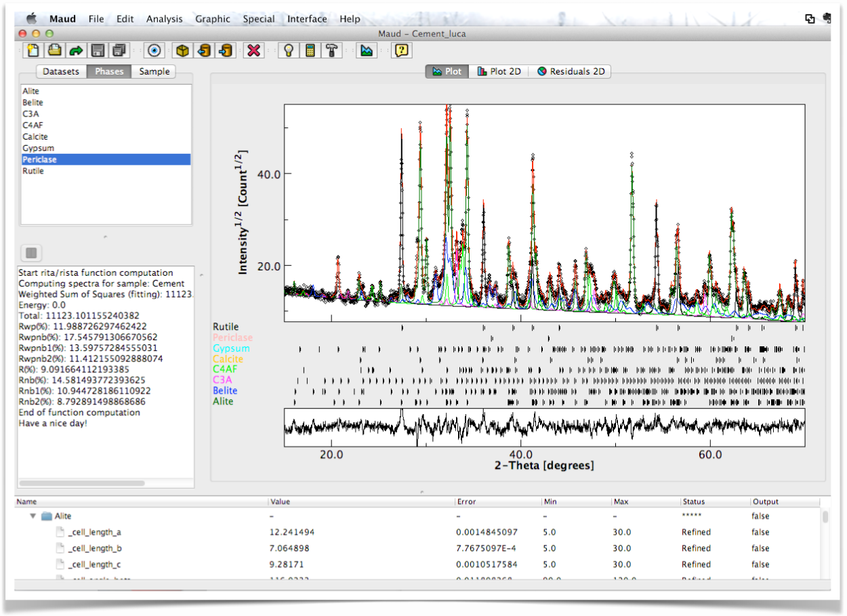Click the Output column header
This screenshot has width=847, height=616.
(785, 502)
